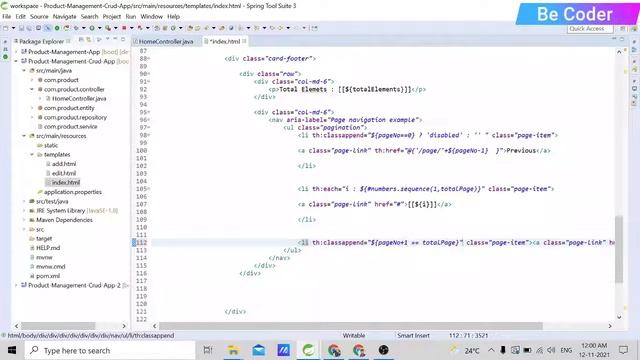
Task: Open File Explorer from taskbar
Action: [x=233, y=350]
